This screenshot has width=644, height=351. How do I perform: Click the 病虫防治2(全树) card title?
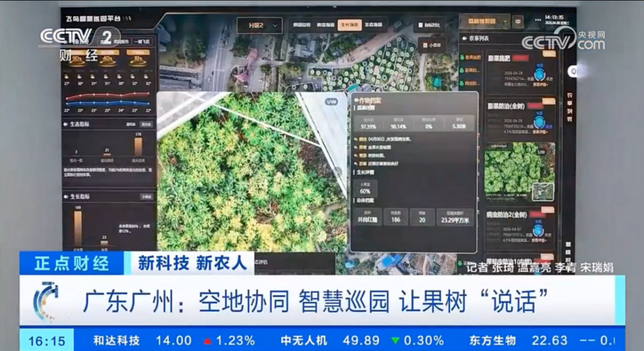point(507,214)
